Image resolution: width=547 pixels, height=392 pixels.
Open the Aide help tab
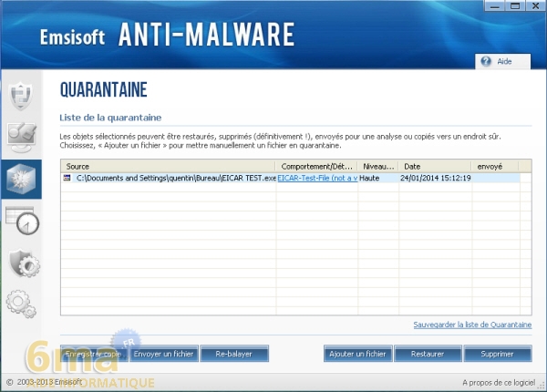click(x=502, y=61)
